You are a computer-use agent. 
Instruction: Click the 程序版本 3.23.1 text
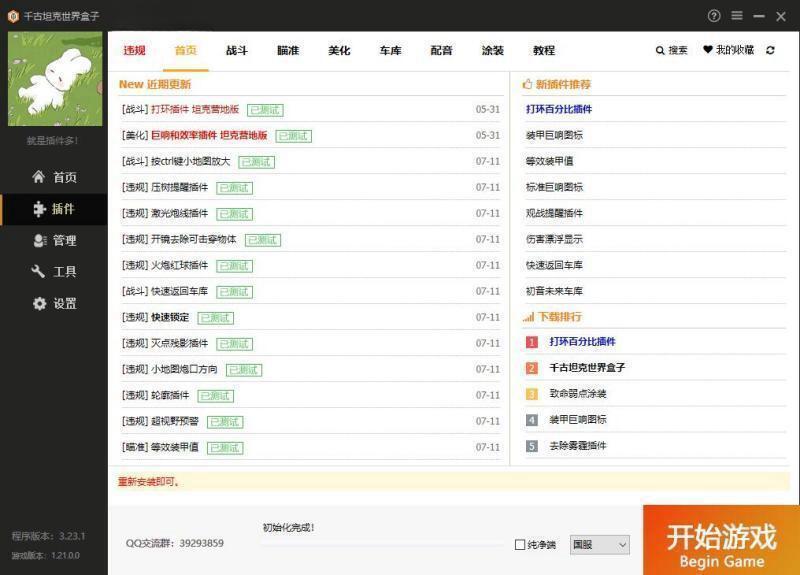48,536
